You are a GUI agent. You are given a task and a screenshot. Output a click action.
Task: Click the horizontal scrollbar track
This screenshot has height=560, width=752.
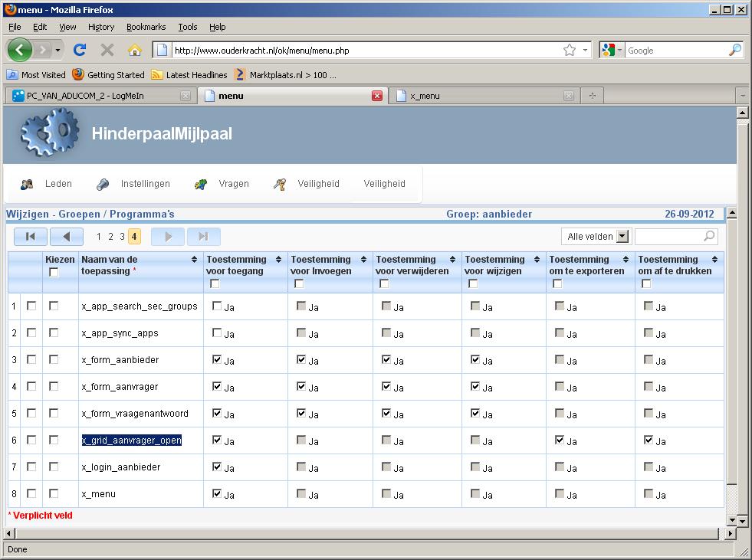pos(367,533)
